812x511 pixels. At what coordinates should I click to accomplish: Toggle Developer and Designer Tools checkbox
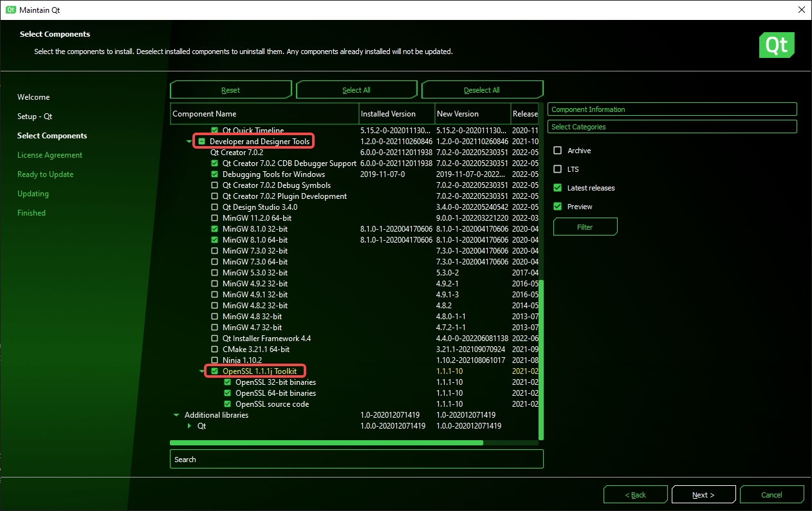coord(201,142)
